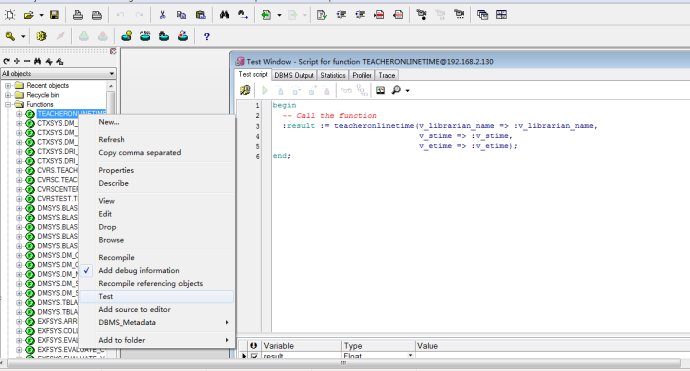Click the compile document checkmark icon
The image size is (690, 371).
pos(322,15)
